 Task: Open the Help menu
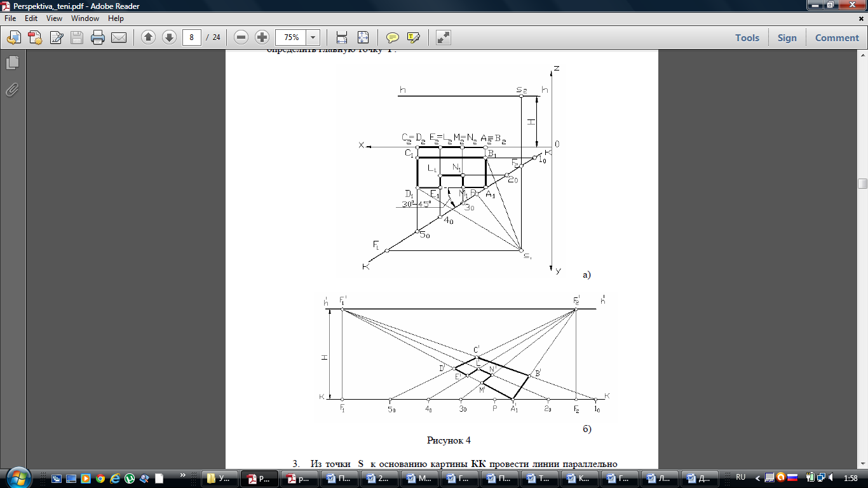[x=116, y=18]
